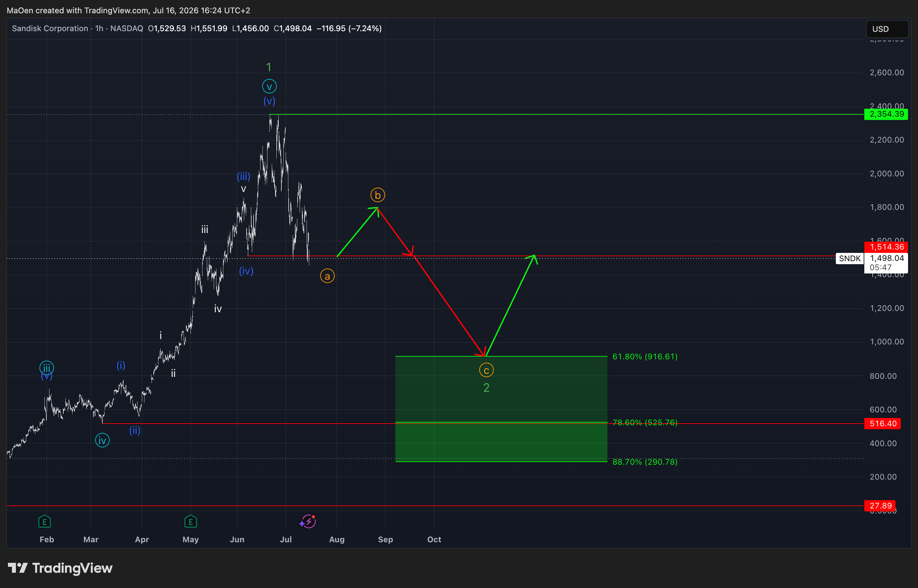Select the orange circled 'a' wave label
918x588 pixels.
(x=327, y=276)
